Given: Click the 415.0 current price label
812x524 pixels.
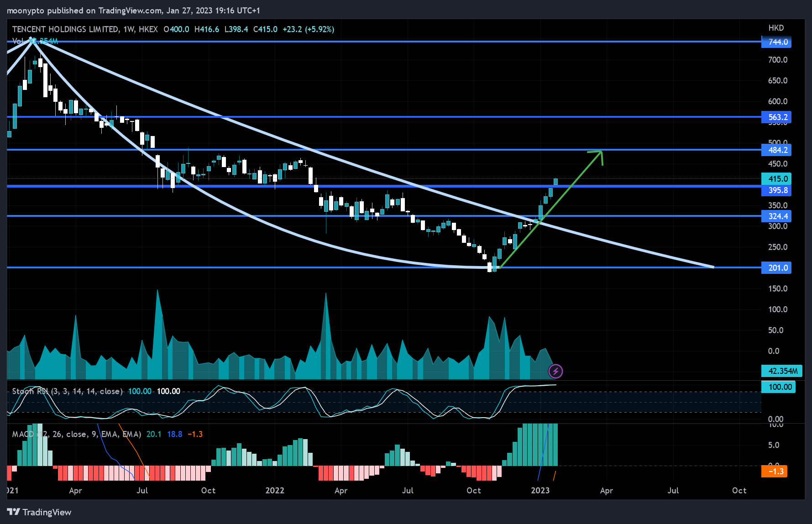Looking at the screenshot, I should click(776, 179).
